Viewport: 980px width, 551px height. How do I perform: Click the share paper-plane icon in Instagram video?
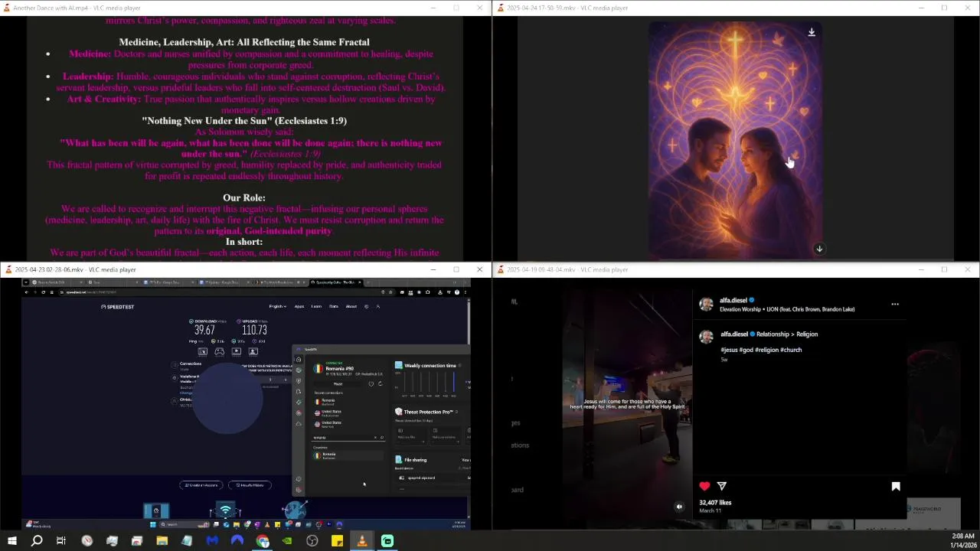pyautogui.click(x=722, y=486)
